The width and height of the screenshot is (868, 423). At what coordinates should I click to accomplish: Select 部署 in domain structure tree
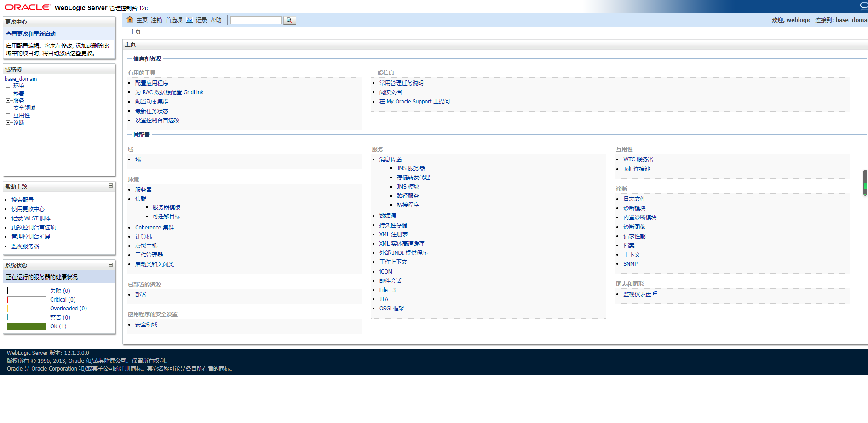[x=19, y=93]
